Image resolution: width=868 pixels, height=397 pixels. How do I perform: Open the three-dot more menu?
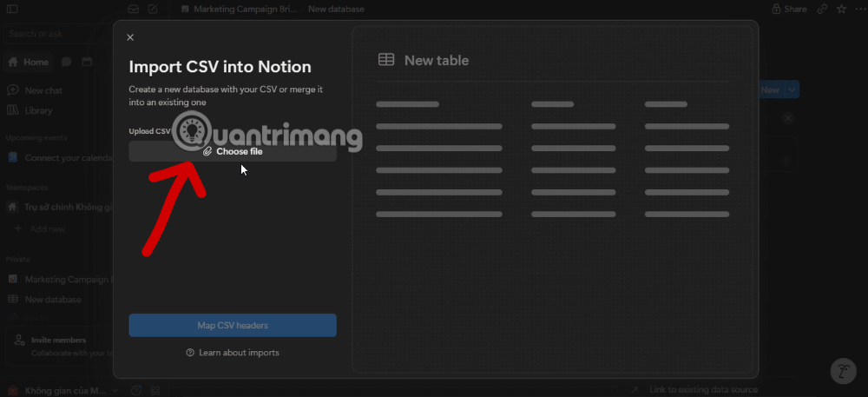pos(859,9)
